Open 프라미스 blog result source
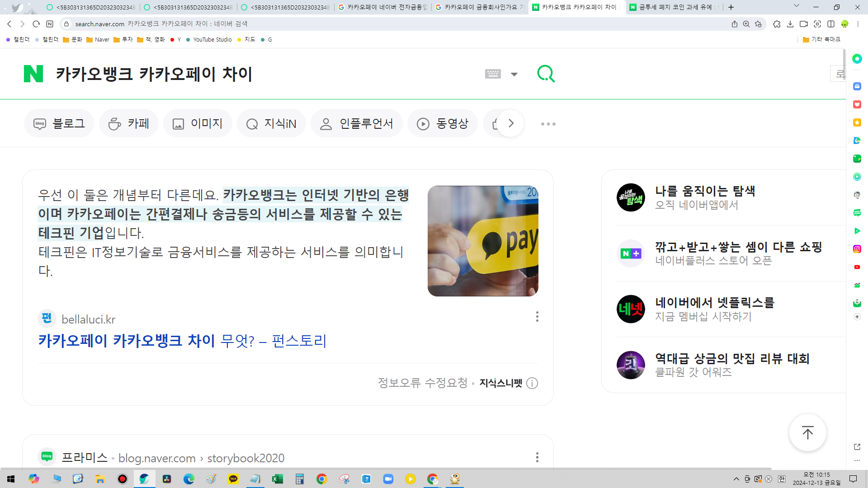Screen dimensions: 868x488 [84, 457]
